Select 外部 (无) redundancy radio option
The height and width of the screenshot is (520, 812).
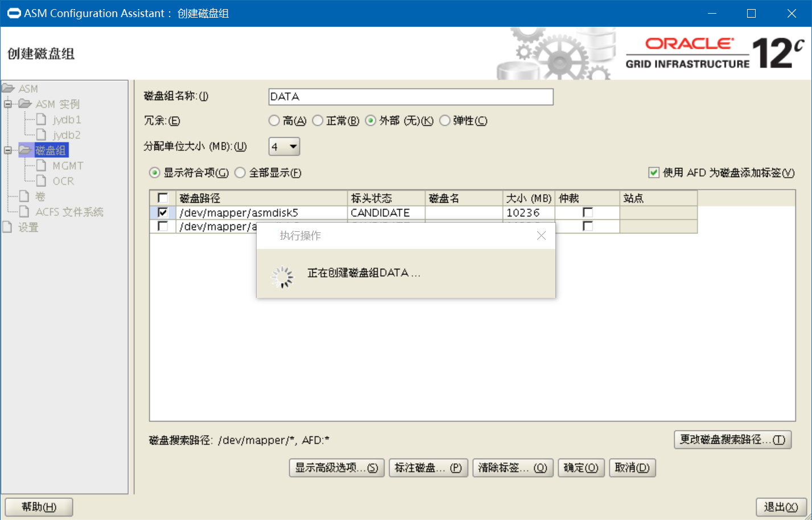tap(371, 121)
